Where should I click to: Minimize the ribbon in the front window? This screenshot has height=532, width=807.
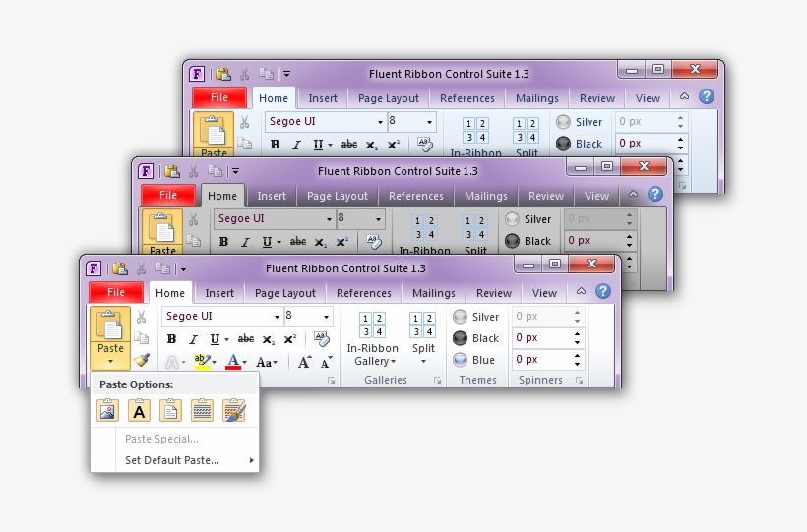click(x=581, y=291)
